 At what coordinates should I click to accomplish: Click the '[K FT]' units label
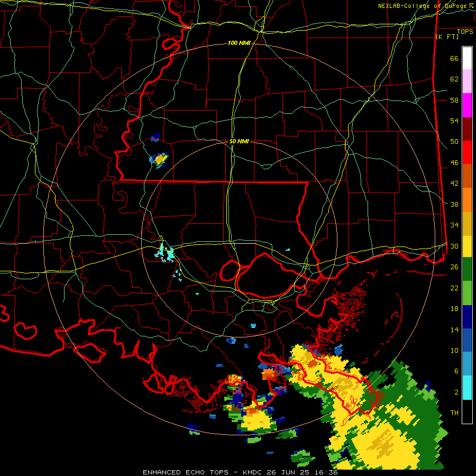[447, 37]
